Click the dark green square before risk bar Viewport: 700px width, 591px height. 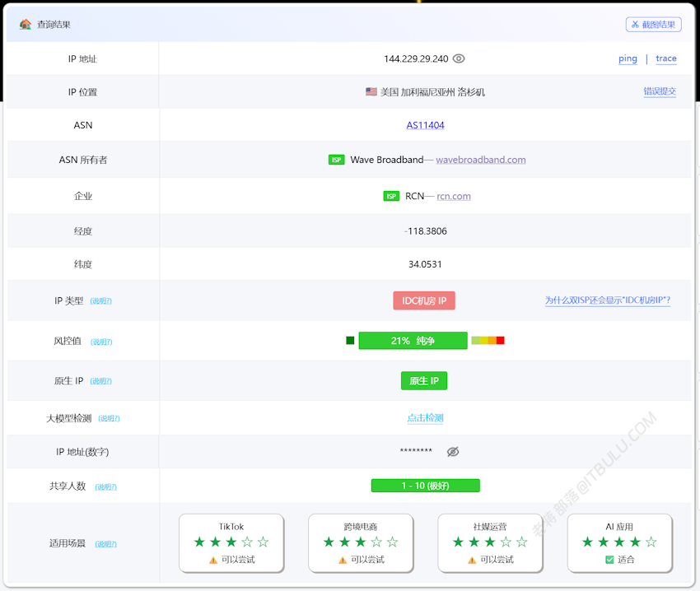(x=350, y=341)
